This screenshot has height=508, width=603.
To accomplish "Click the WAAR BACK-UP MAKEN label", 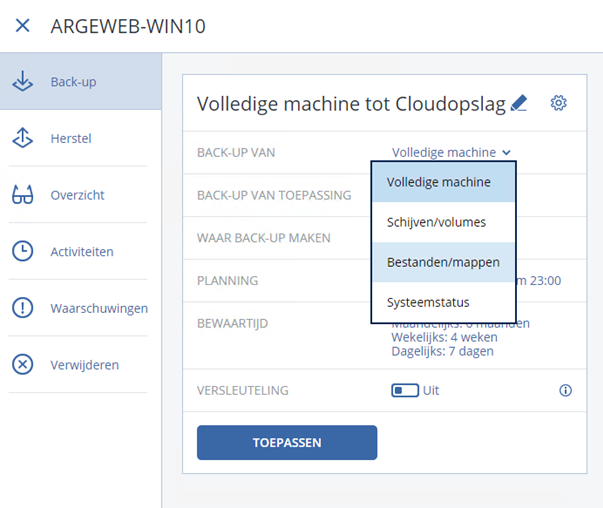I will pyautogui.click(x=264, y=238).
